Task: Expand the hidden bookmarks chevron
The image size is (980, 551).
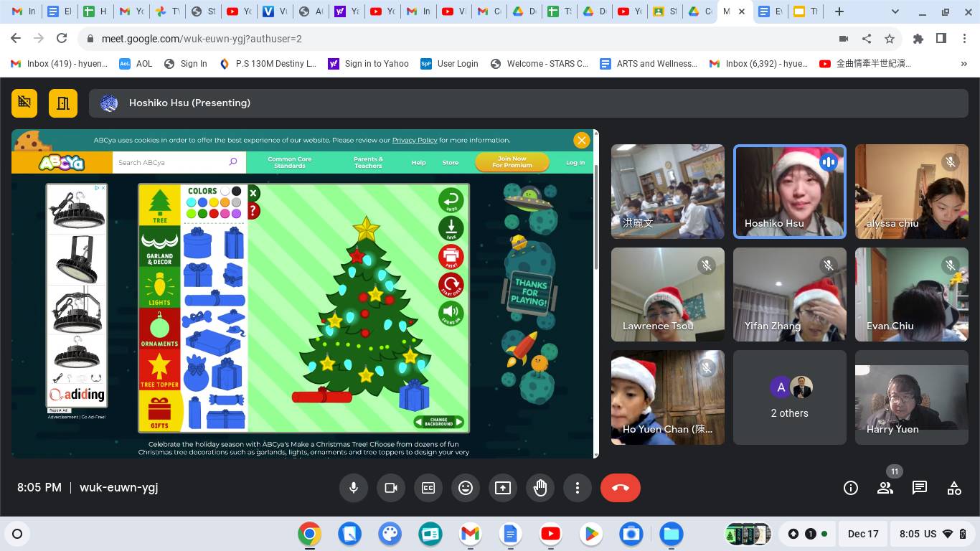Action: [x=963, y=63]
